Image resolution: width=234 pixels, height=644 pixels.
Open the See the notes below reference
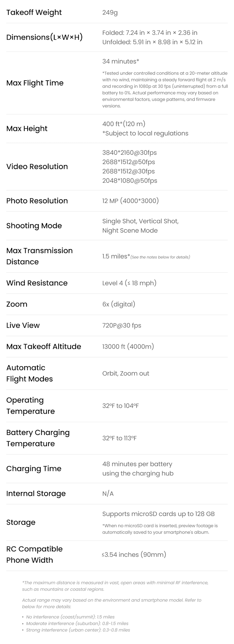[160, 257]
